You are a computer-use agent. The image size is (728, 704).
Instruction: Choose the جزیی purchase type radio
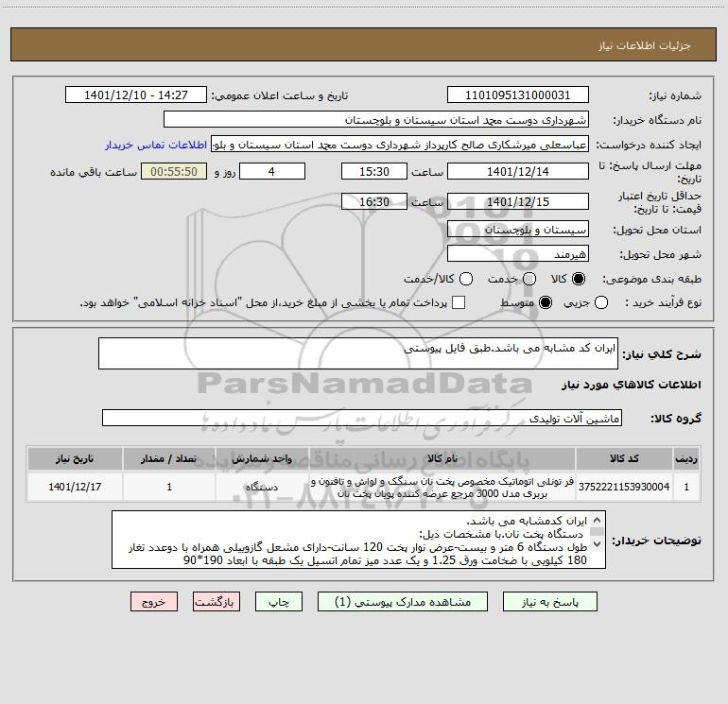[x=600, y=302]
